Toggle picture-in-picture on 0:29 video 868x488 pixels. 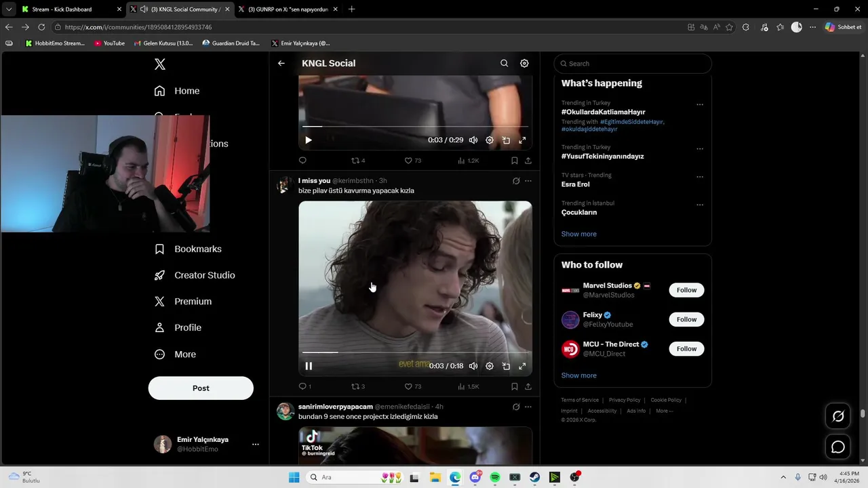tap(506, 140)
